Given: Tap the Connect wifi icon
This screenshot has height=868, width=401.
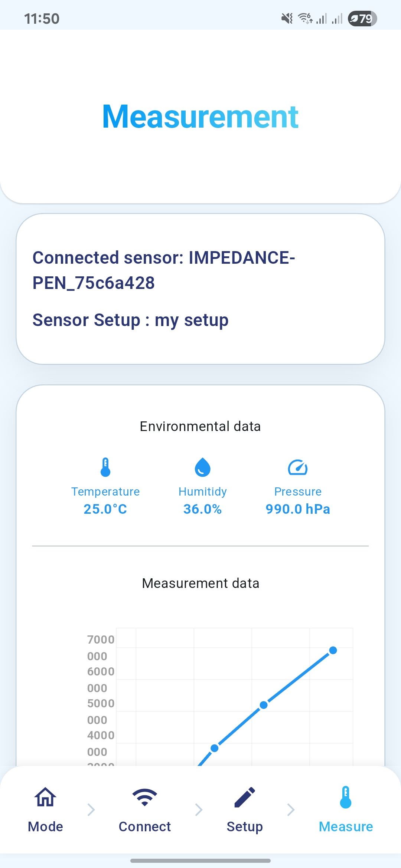Looking at the screenshot, I should 144,797.
